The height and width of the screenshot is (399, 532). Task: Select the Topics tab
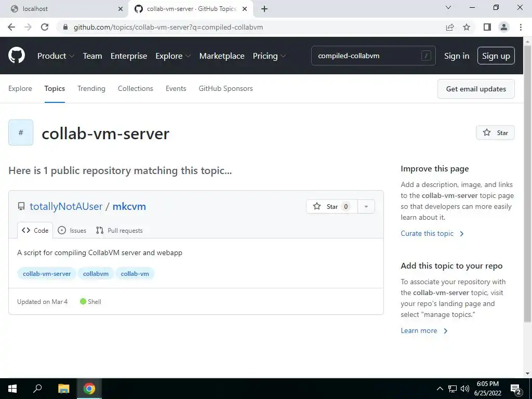(55, 88)
